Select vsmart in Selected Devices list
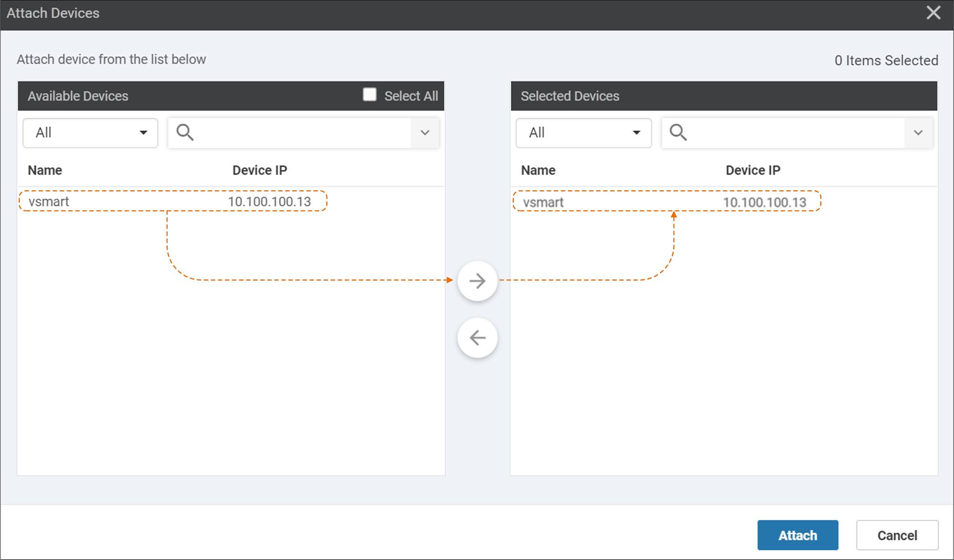This screenshot has height=560, width=954. [543, 202]
